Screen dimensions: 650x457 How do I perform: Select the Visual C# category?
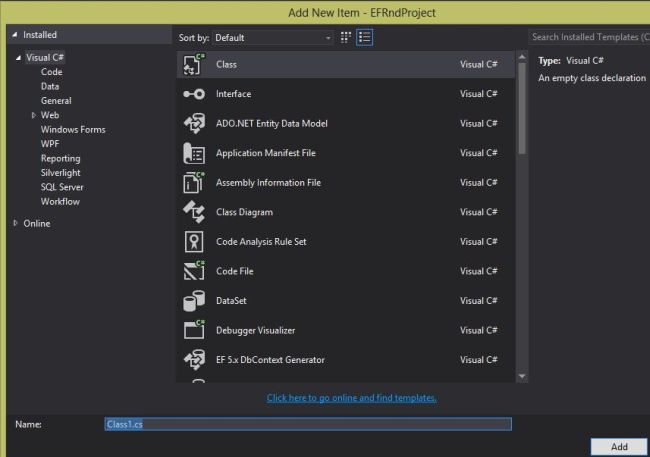pos(45,58)
